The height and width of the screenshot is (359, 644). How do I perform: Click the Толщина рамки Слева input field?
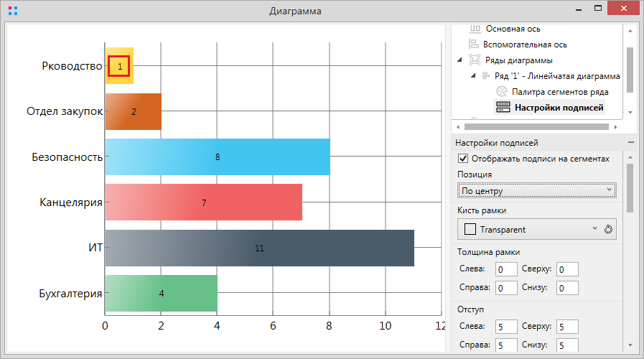(x=506, y=269)
